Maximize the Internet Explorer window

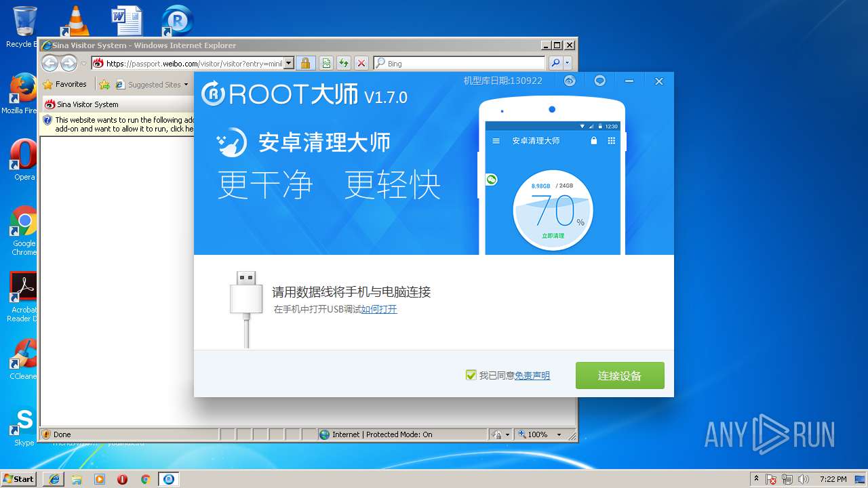557,45
